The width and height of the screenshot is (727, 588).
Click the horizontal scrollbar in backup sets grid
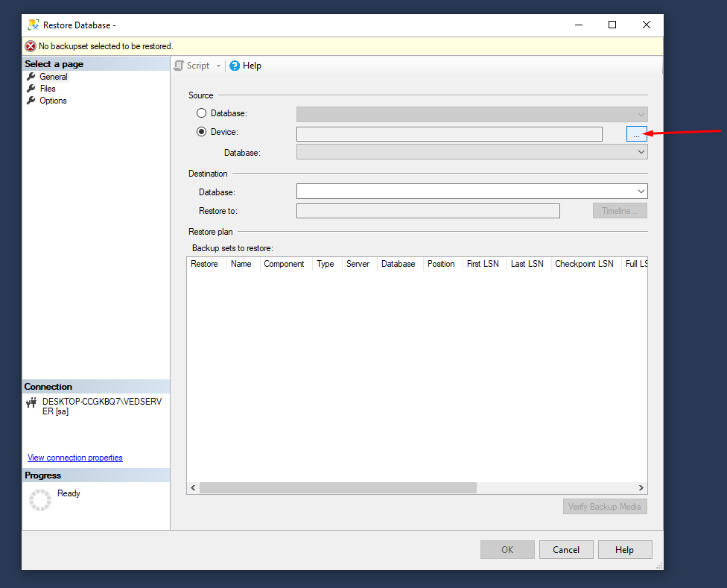(337, 487)
